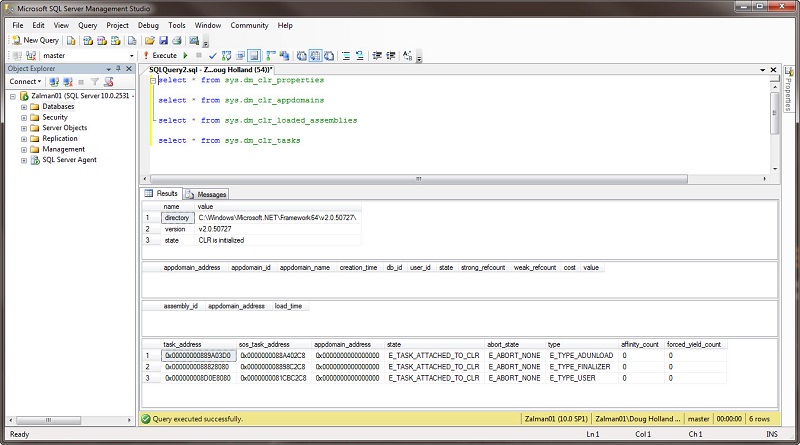Start debugging with the green play arrow

[186, 56]
